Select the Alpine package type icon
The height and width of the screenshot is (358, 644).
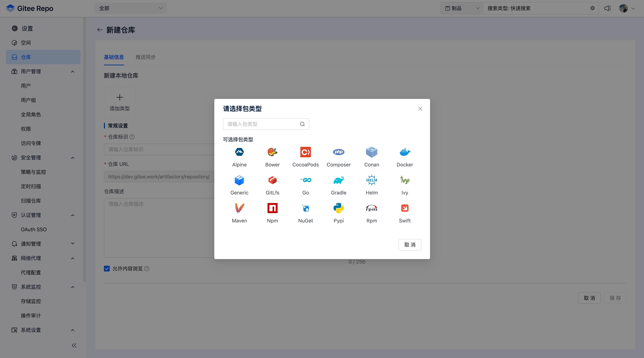[x=239, y=152]
